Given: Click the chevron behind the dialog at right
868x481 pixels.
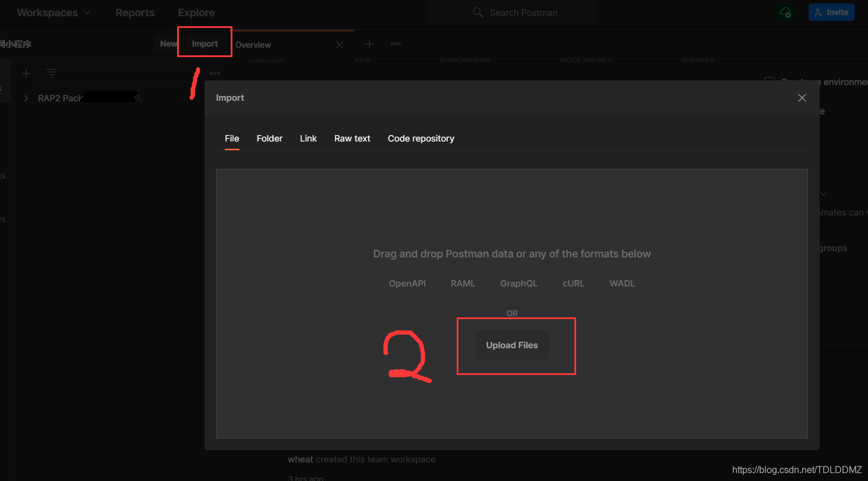Looking at the screenshot, I should coord(824,194).
